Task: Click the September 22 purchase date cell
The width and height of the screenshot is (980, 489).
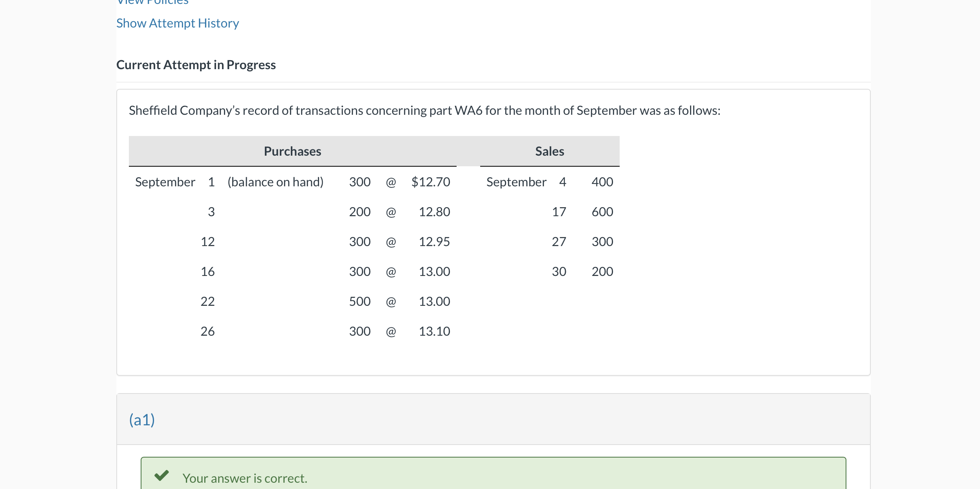Action: point(207,301)
